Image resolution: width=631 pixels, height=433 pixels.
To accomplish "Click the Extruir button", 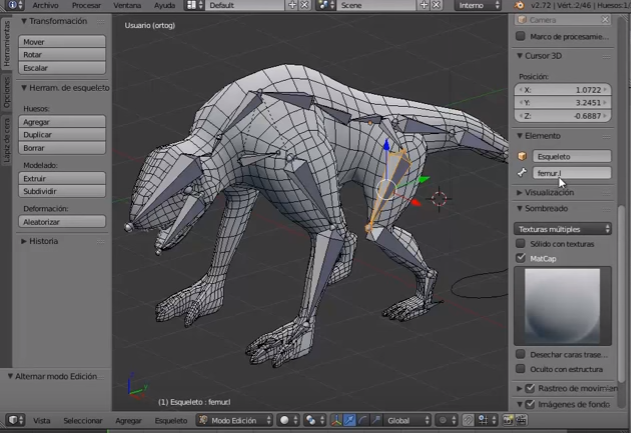I will pyautogui.click(x=62, y=177).
